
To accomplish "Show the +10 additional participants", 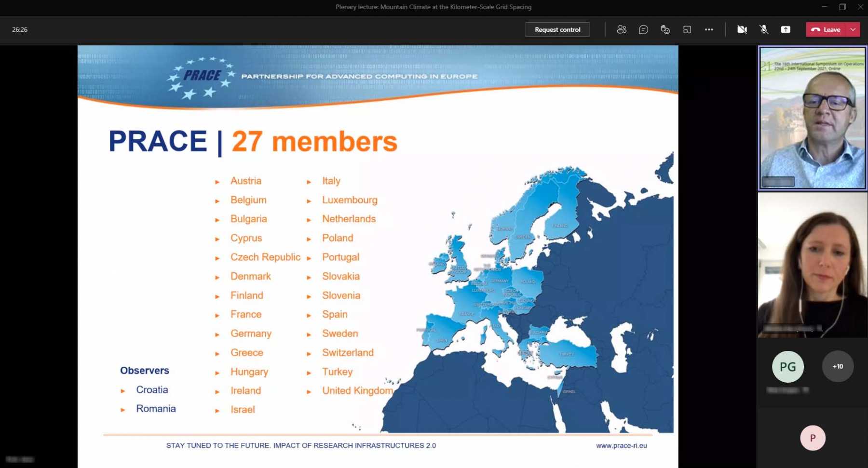I will pos(838,366).
